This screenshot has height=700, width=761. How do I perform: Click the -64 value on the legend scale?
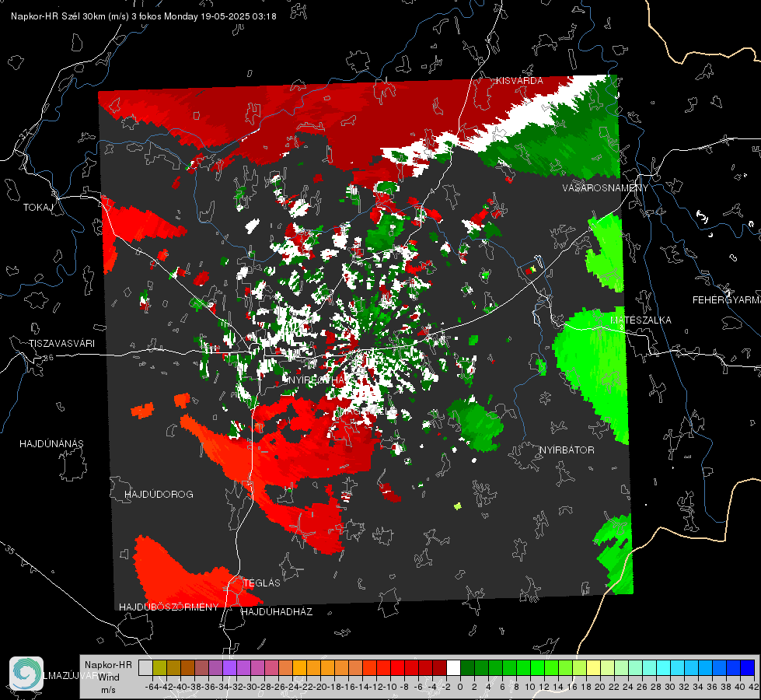(x=152, y=688)
